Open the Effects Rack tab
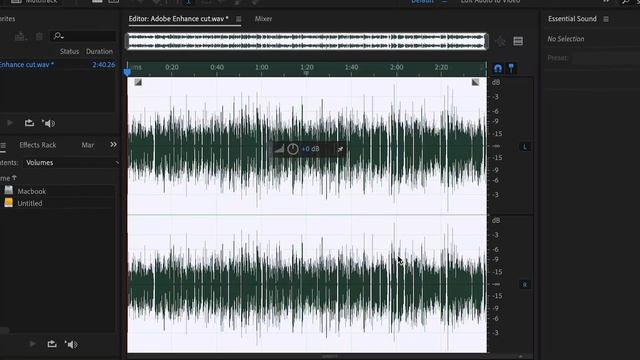Image resolution: width=640 pixels, height=360 pixels. (x=38, y=145)
